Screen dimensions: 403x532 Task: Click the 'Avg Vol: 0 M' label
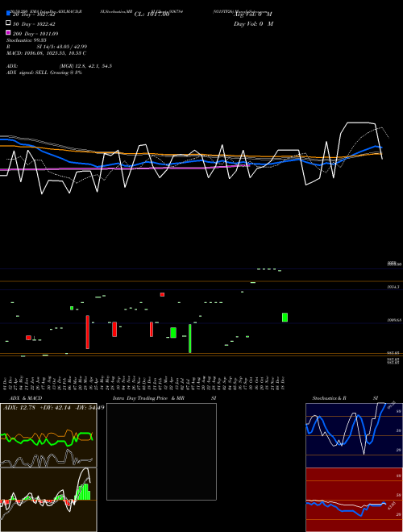click(x=253, y=15)
